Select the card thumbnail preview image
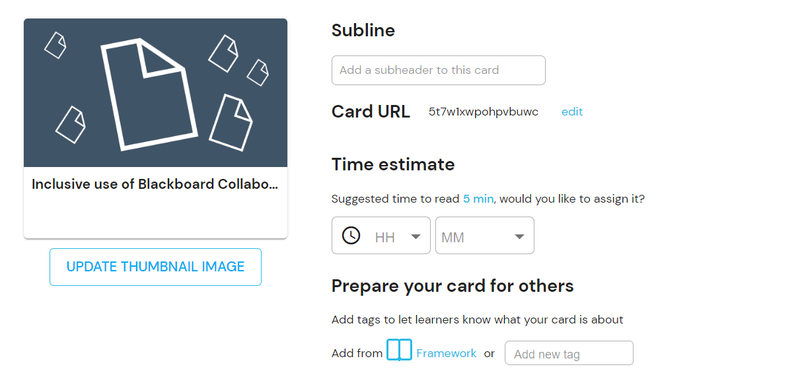Viewport: 800px width, 375px height. (x=156, y=93)
